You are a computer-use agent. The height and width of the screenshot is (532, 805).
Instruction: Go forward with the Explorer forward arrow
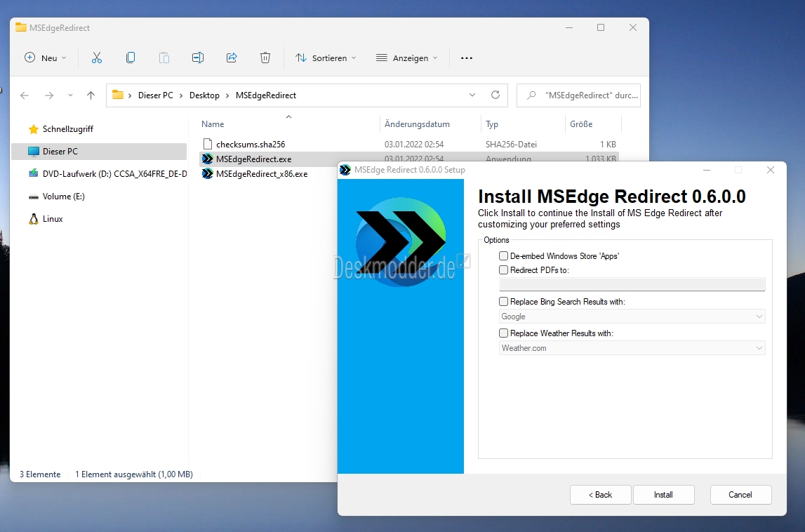[x=48, y=95]
